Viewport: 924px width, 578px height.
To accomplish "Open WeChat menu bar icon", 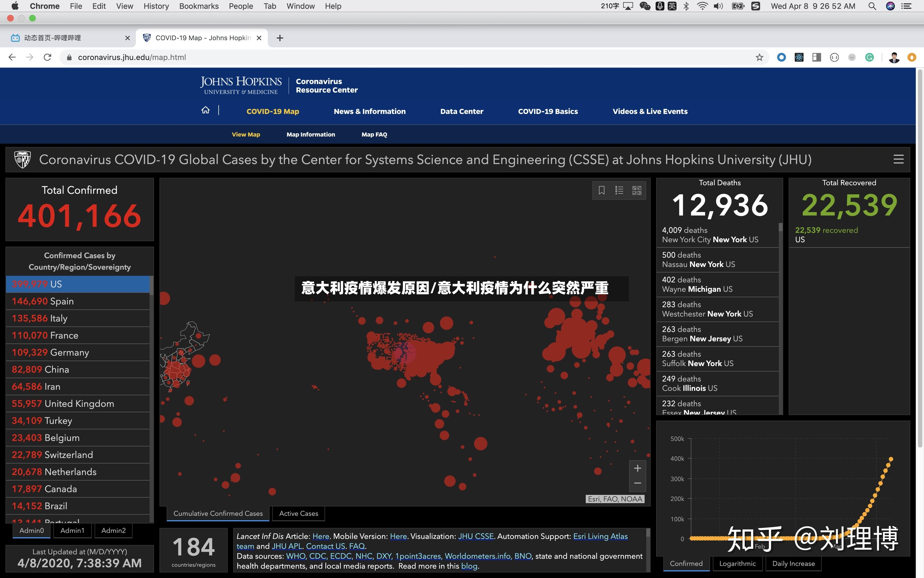I will (645, 6).
